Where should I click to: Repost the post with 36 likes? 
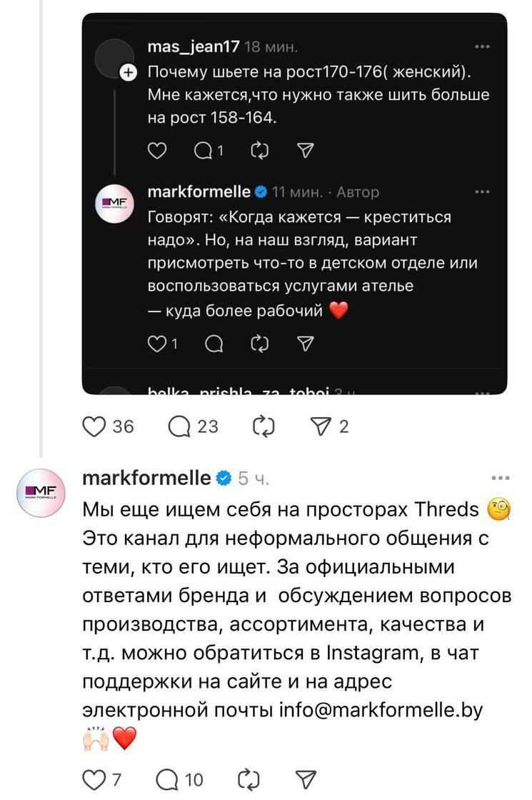click(x=264, y=427)
